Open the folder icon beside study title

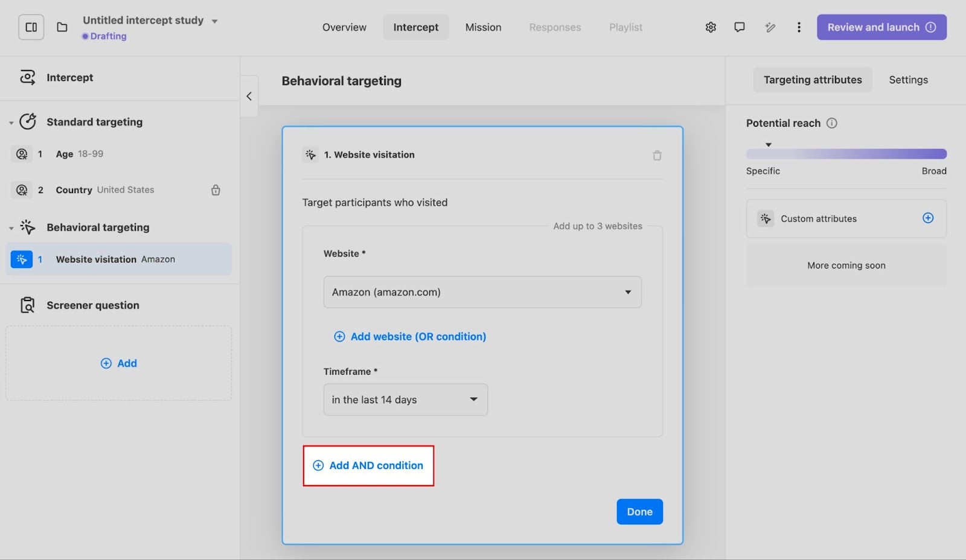62,27
